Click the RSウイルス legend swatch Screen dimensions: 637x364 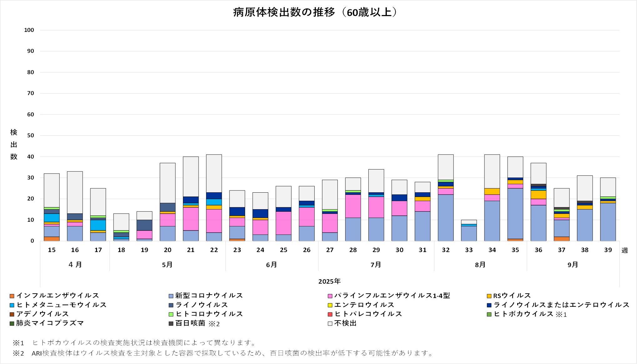coord(489,296)
